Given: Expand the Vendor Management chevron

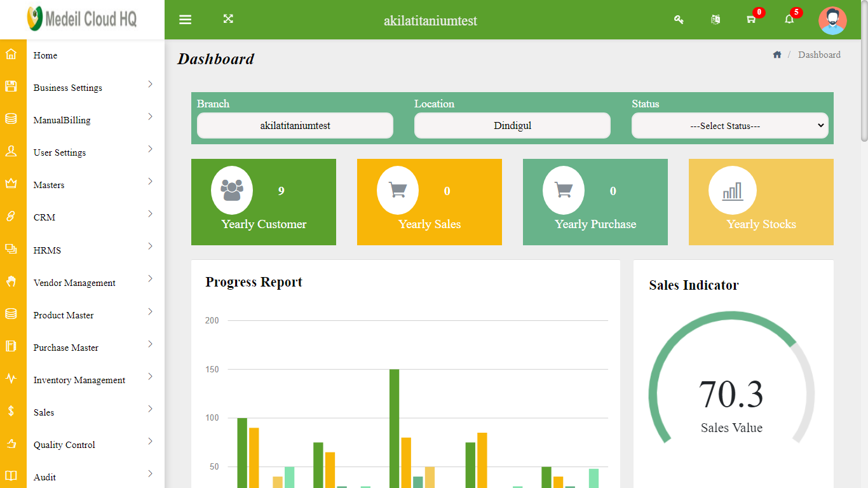Looking at the screenshot, I should [x=150, y=279].
